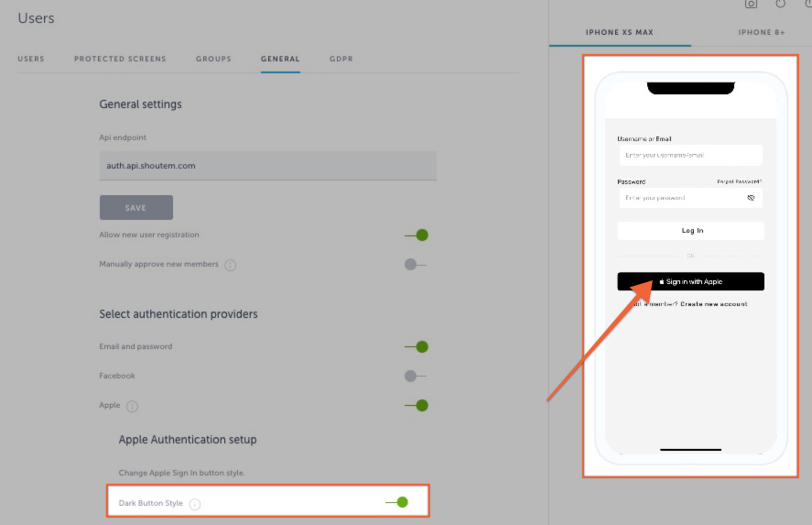Click the power icon above device preview
Screen dimensions: 812x525
780,4
